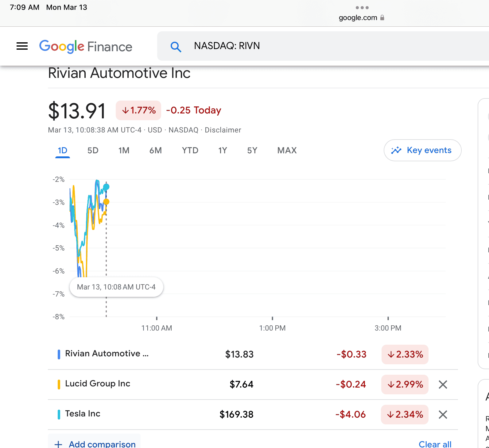Click the Tesla Inc row name

tap(83, 414)
